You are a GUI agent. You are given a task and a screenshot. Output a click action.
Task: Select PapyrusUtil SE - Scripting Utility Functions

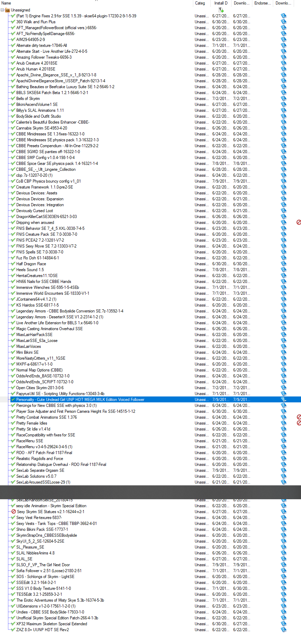point(60,394)
